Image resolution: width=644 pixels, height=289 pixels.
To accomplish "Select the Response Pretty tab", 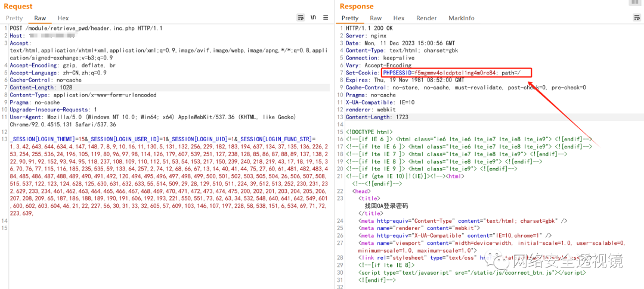I will point(350,18).
